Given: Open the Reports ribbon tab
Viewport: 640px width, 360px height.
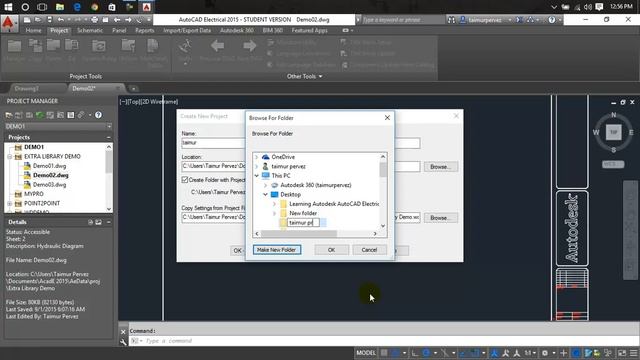Looking at the screenshot, I should pos(144,30).
